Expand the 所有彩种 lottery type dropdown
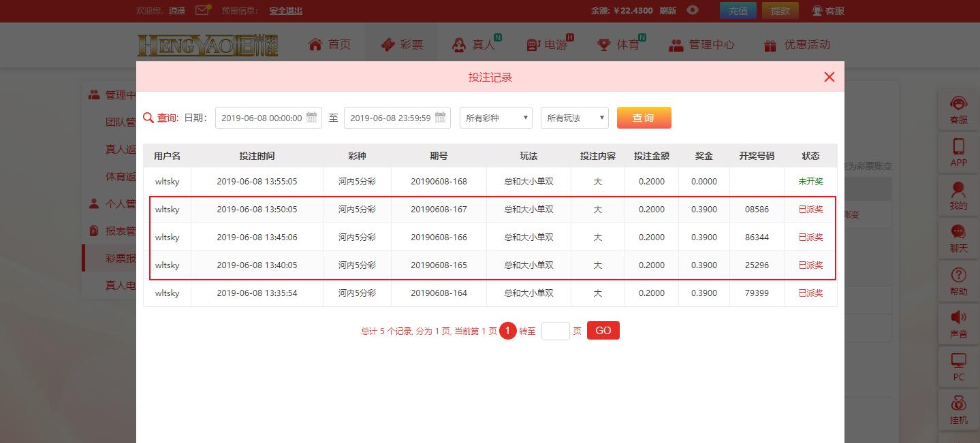 pos(496,118)
